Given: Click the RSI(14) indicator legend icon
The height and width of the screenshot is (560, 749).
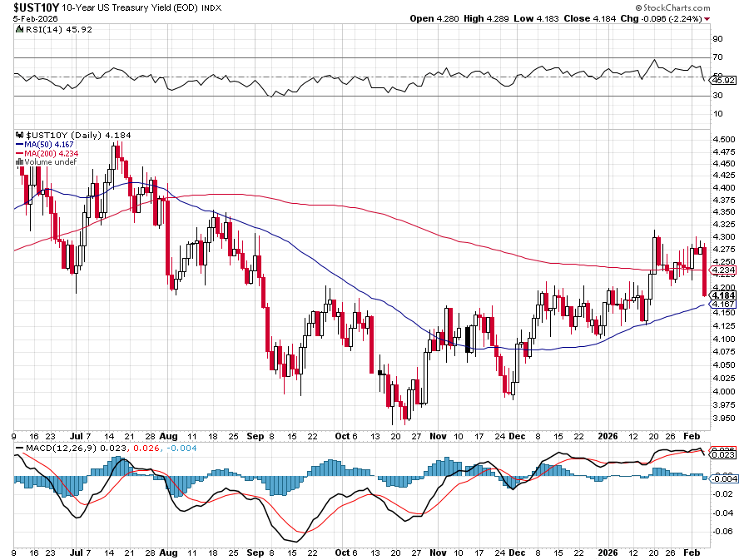Looking at the screenshot, I should tap(20, 28).
